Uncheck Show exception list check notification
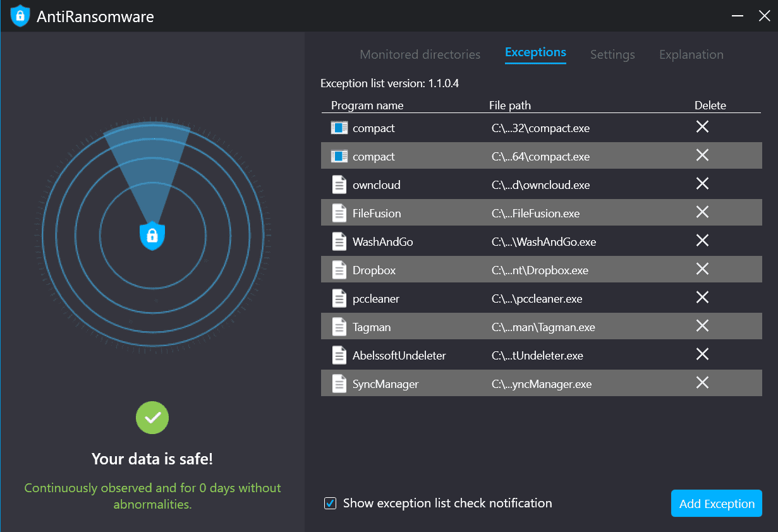This screenshot has width=778, height=532. tap(330, 504)
